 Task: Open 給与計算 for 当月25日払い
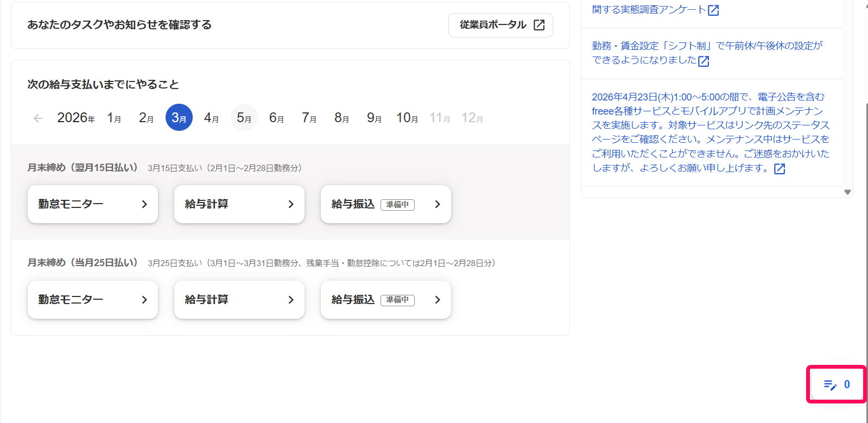239,300
